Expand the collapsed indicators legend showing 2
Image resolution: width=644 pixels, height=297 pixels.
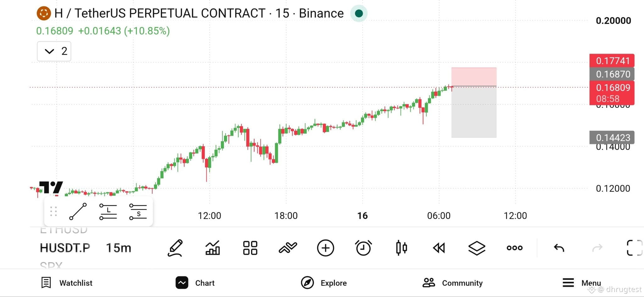click(54, 51)
